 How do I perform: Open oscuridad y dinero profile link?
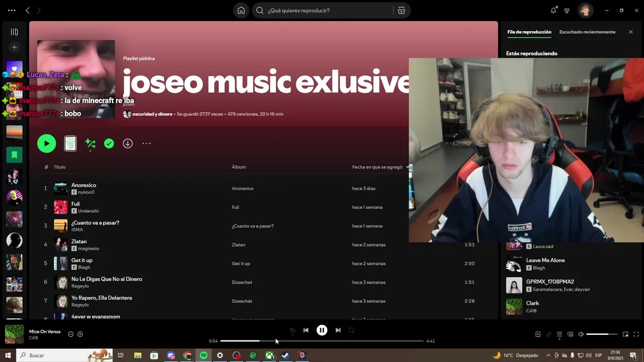coord(152,114)
